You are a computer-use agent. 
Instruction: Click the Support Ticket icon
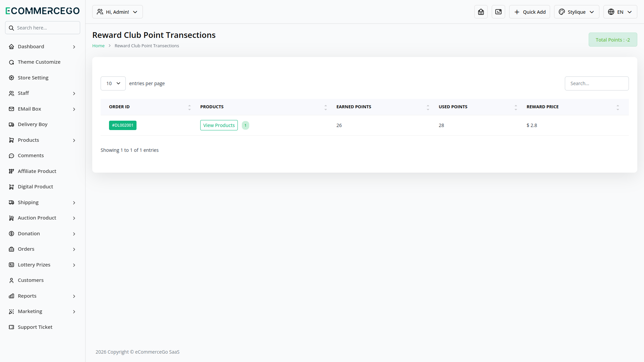(x=11, y=327)
